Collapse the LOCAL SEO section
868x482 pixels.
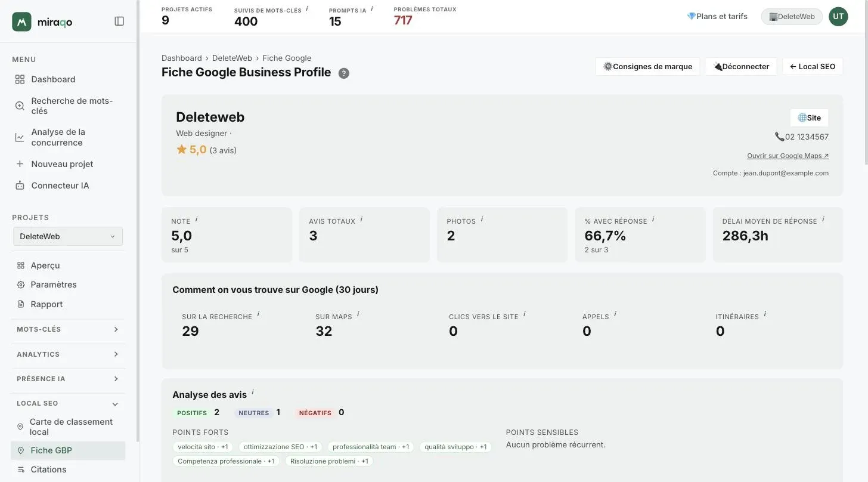click(68, 404)
